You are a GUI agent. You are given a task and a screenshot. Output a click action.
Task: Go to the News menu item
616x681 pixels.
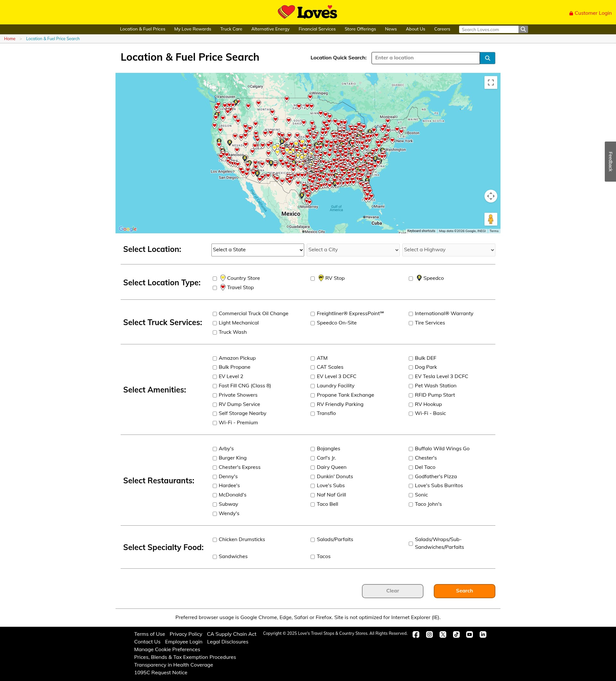tap(391, 29)
